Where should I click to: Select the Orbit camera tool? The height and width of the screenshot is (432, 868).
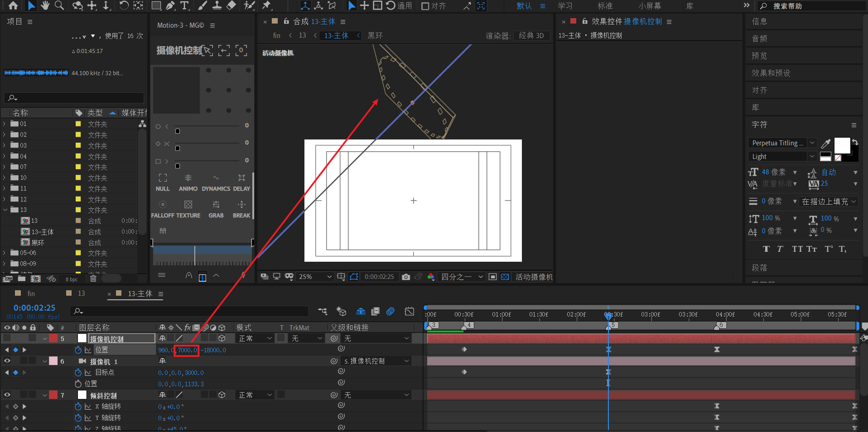pyautogui.click(x=78, y=5)
